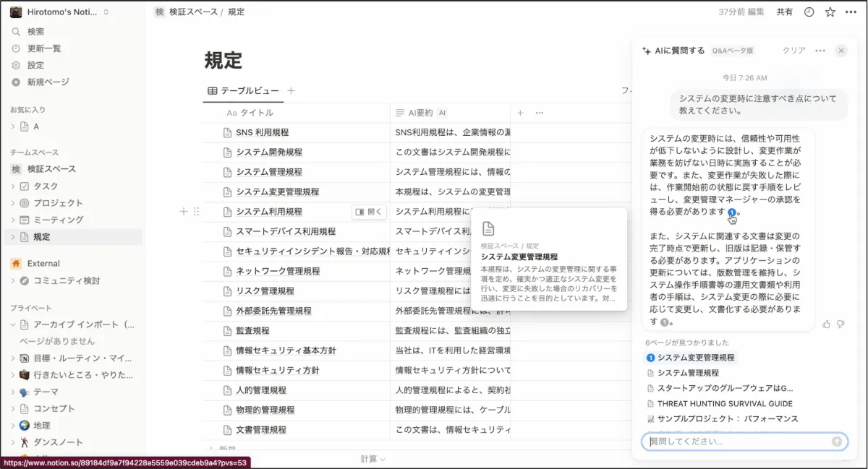Open 検索 in the sidebar
The height and width of the screenshot is (469, 868).
(35, 32)
